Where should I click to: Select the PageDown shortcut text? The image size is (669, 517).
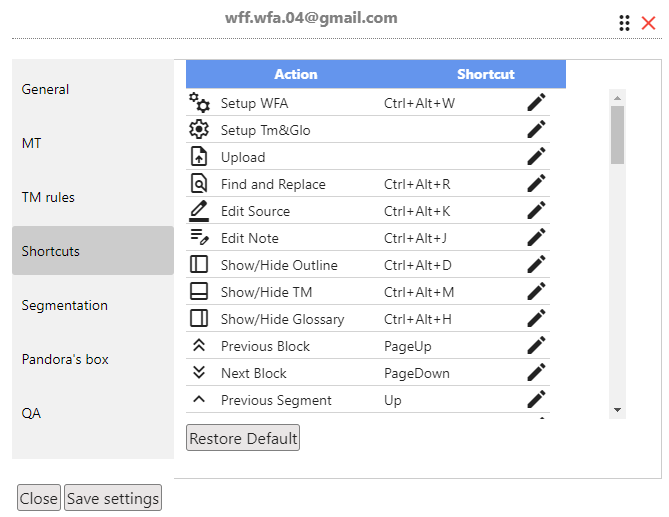(x=417, y=373)
